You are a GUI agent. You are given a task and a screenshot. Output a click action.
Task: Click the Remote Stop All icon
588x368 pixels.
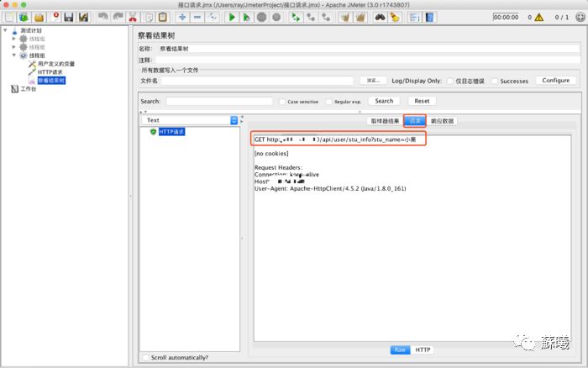[311, 18]
